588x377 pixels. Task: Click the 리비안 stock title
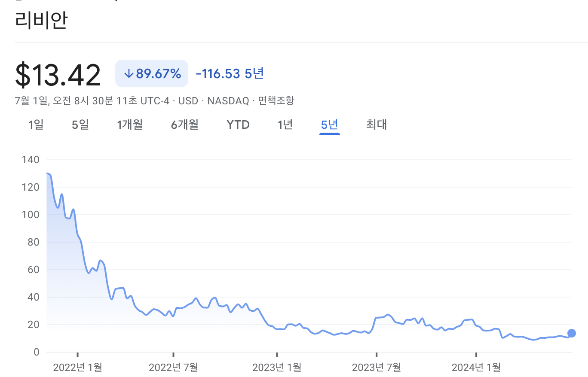41,20
